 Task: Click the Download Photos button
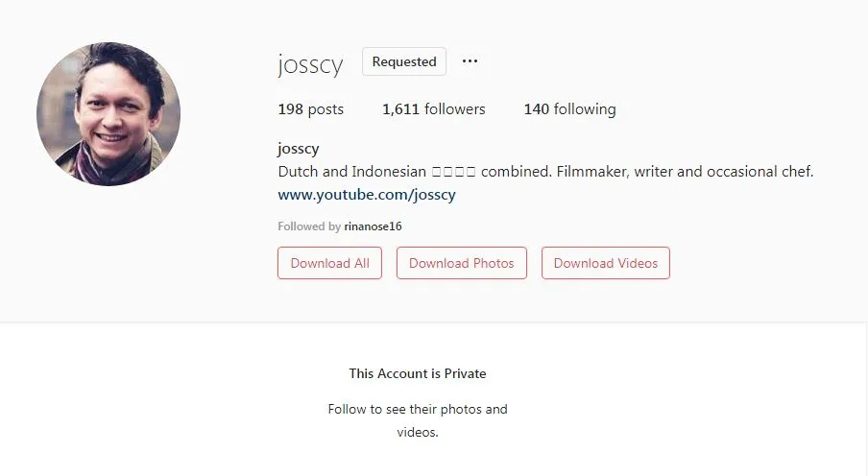(462, 263)
